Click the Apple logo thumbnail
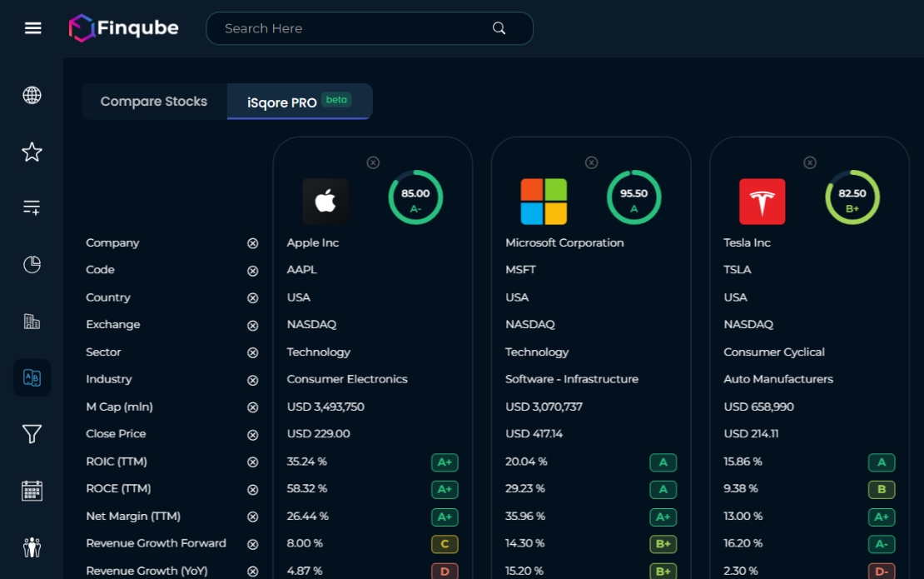 click(325, 202)
